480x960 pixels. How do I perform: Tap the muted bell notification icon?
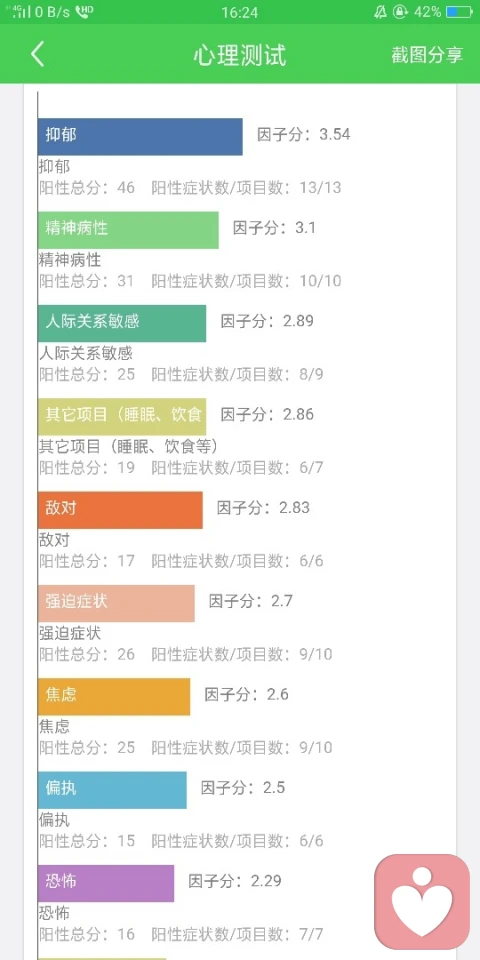[380, 12]
